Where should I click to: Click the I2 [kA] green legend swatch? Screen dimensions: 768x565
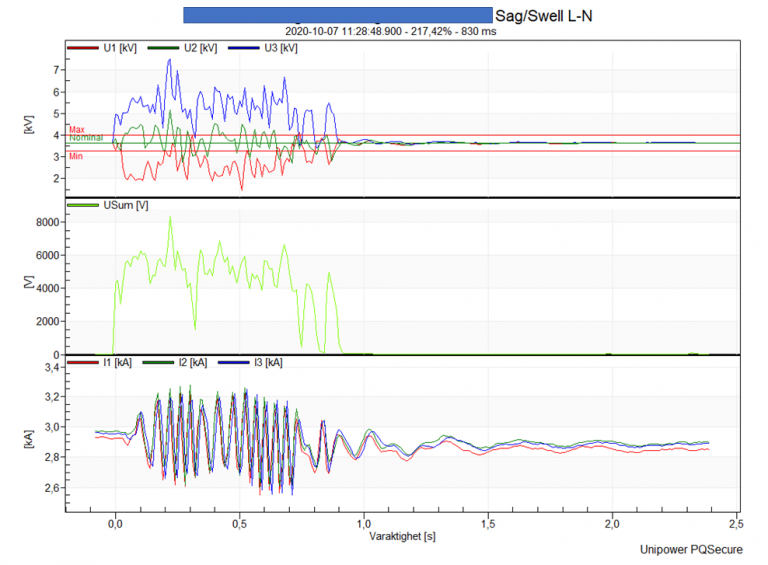pos(158,363)
